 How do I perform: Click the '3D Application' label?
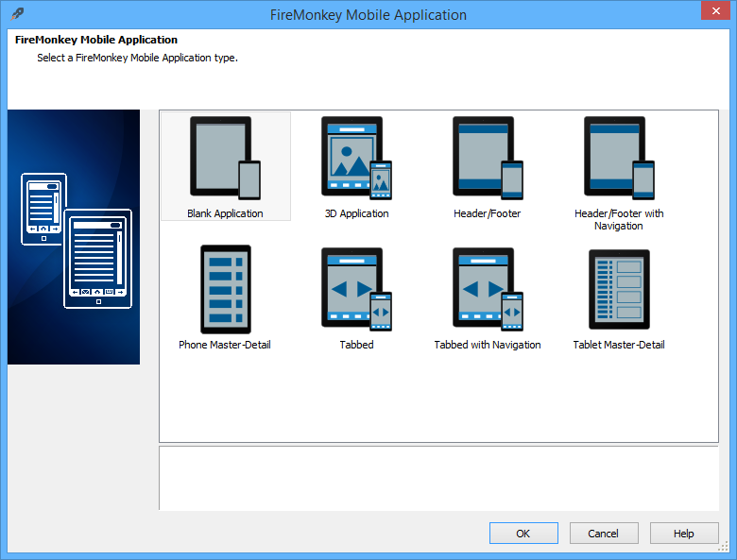tap(357, 213)
